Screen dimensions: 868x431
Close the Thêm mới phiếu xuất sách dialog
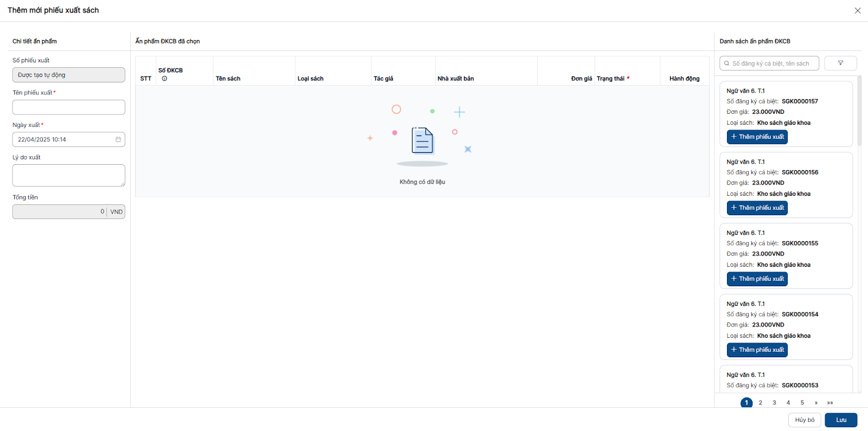(x=858, y=10)
